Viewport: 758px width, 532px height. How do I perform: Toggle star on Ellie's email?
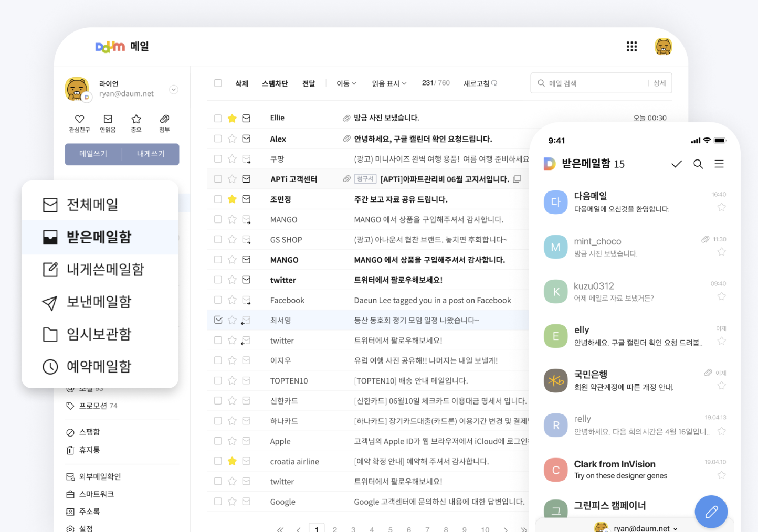[x=232, y=118]
